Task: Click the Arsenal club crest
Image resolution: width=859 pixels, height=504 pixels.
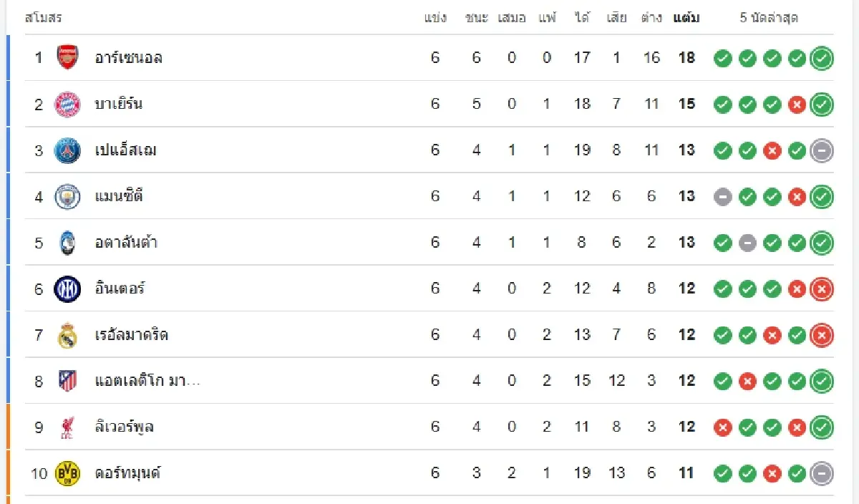Action: pyautogui.click(x=67, y=57)
